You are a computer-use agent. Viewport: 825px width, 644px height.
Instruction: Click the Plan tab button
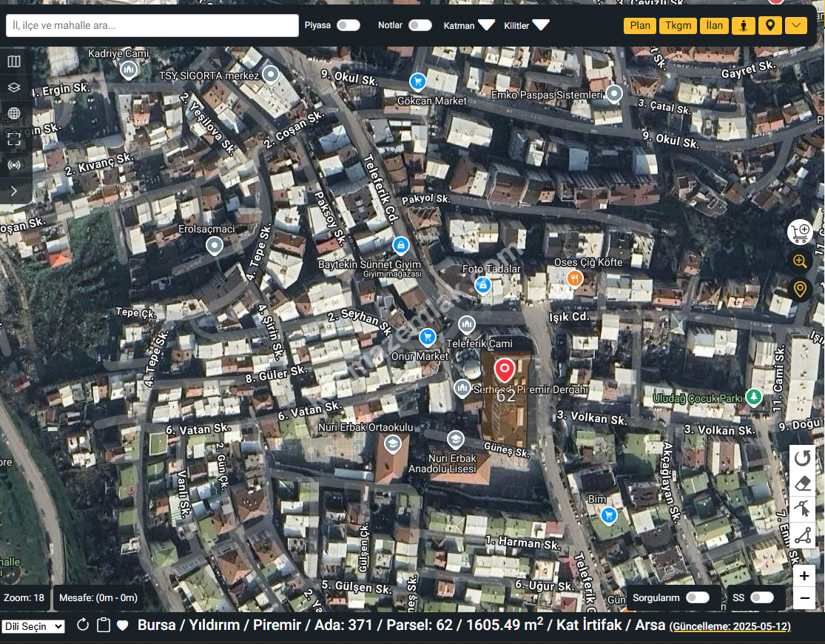[x=640, y=26]
